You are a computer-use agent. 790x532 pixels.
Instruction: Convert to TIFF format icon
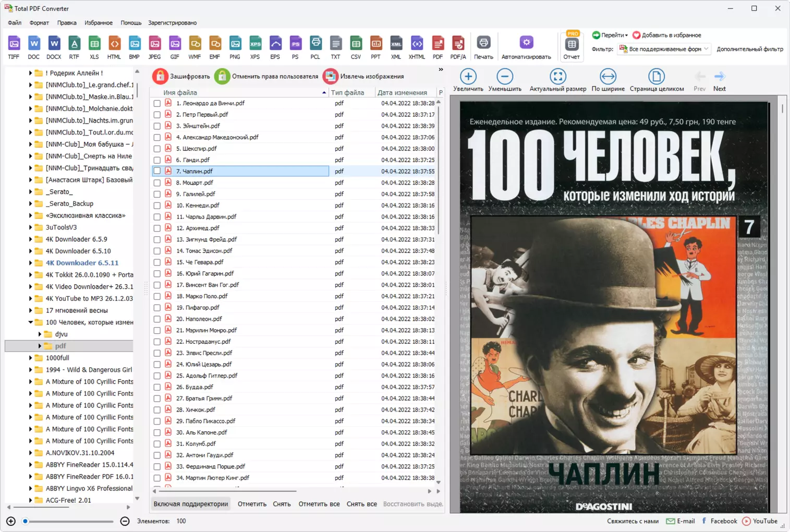tap(14, 47)
